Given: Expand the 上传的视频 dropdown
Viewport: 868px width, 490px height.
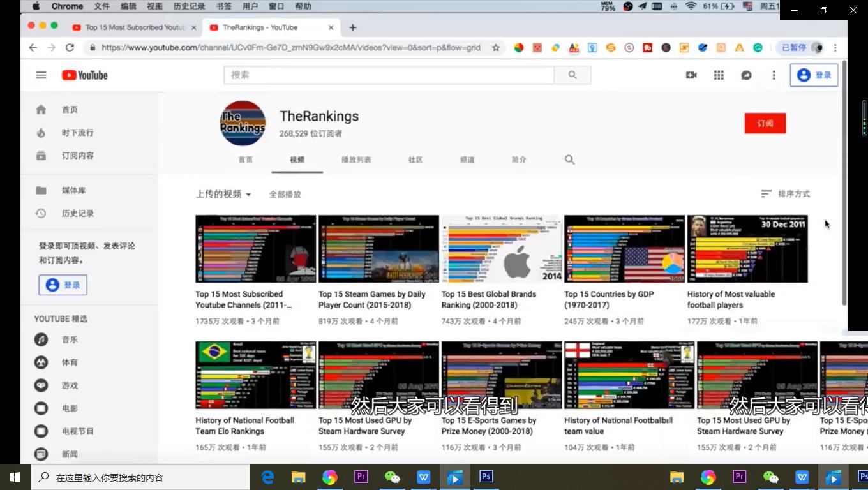Looking at the screenshot, I should click(x=223, y=194).
